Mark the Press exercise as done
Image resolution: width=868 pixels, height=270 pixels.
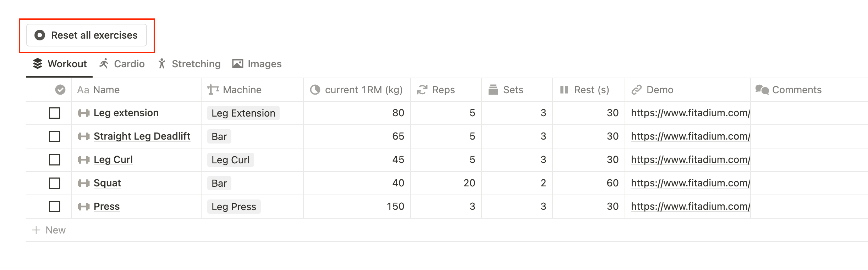pyautogui.click(x=55, y=207)
